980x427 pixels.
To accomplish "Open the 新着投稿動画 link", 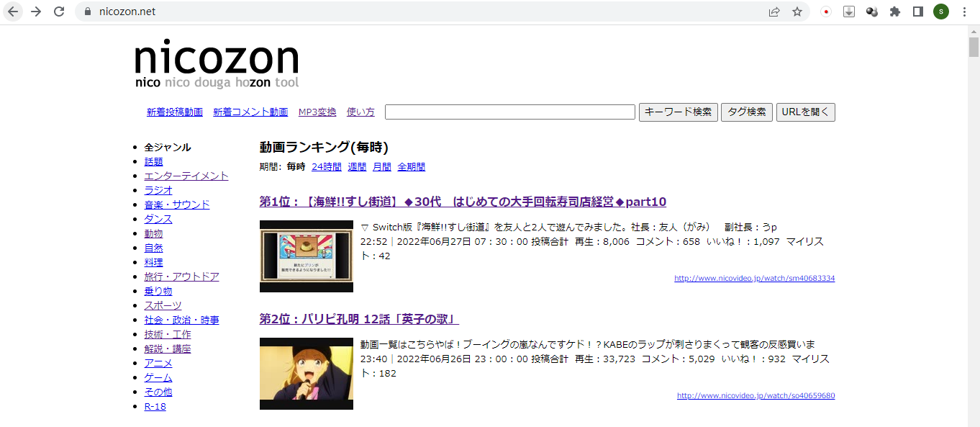I will click(175, 112).
